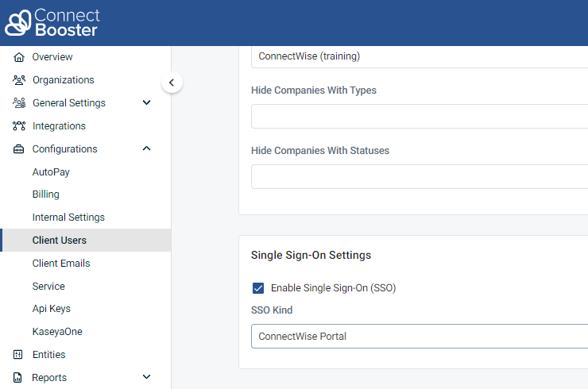Select Api Keys in the sidebar
This screenshot has width=588, height=389.
coord(51,309)
